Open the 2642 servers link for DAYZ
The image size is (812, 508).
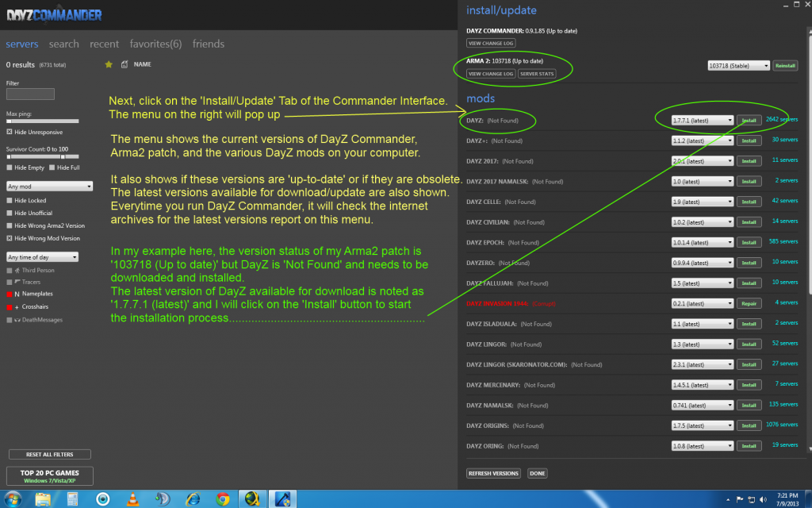(x=781, y=119)
